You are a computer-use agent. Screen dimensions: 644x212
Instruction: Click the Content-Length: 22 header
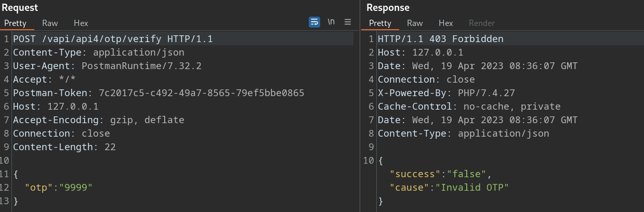tap(64, 147)
